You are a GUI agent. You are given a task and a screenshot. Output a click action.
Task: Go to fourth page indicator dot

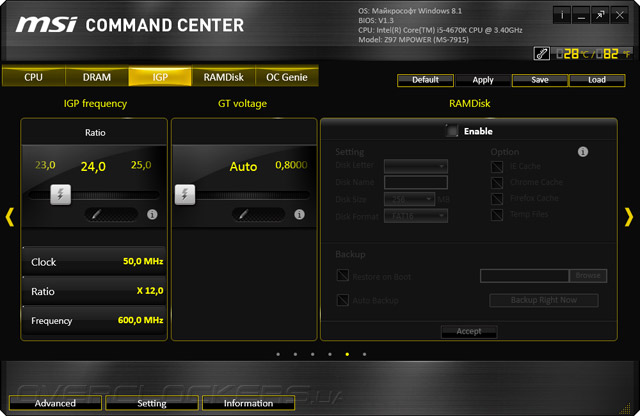click(x=330, y=354)
